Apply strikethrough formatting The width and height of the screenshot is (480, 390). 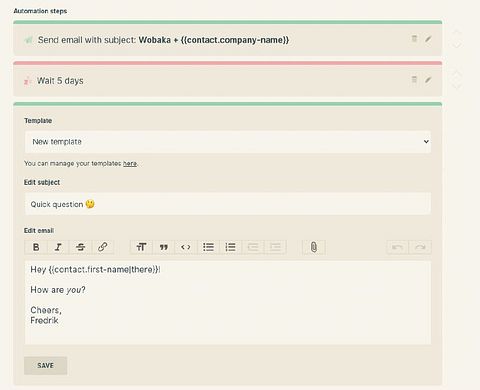point(80,247)
